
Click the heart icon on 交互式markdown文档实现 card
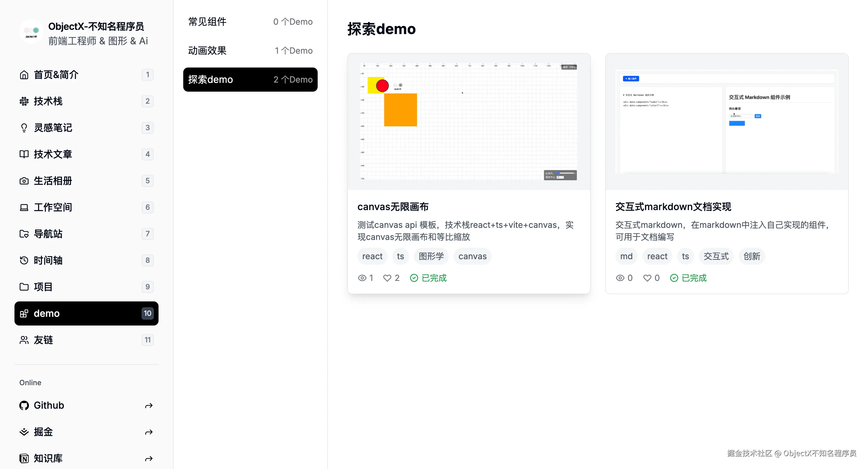[x=647, y=278]
